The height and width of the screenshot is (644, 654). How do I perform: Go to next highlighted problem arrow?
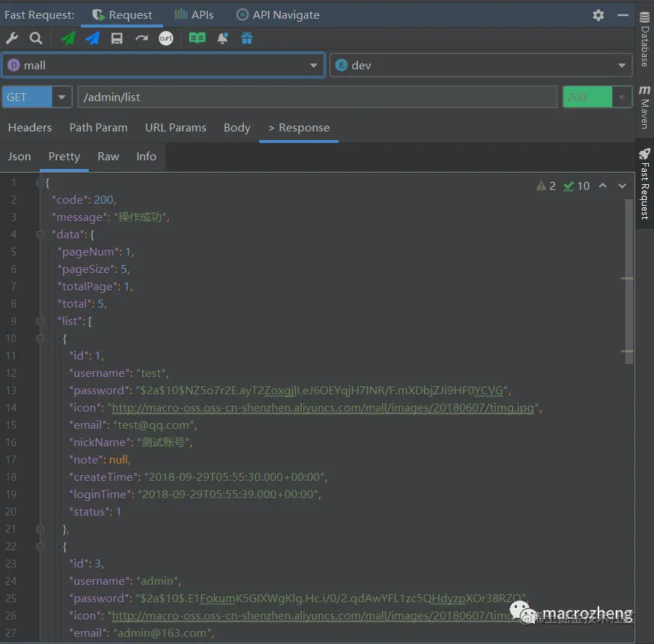pyautogui.click(x=622, y=186)
